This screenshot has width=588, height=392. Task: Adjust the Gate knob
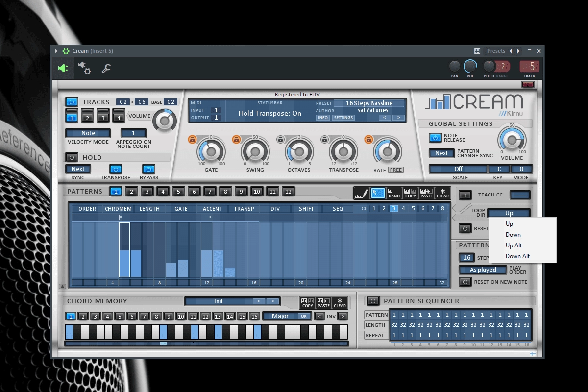pos(211,151)
